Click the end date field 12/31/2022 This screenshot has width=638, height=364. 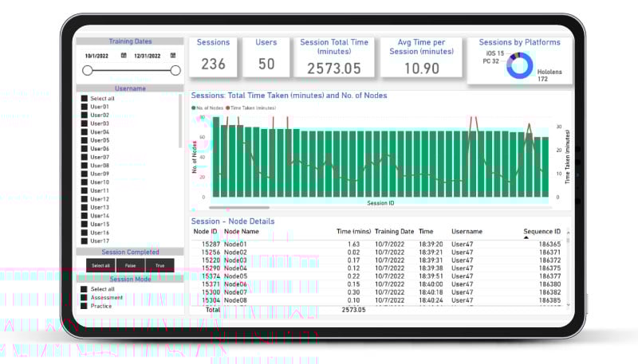(x=148, y=56)
